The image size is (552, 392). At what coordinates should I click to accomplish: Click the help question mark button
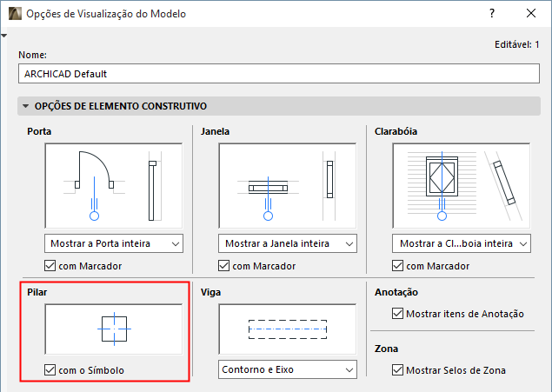tap(492, 14)
